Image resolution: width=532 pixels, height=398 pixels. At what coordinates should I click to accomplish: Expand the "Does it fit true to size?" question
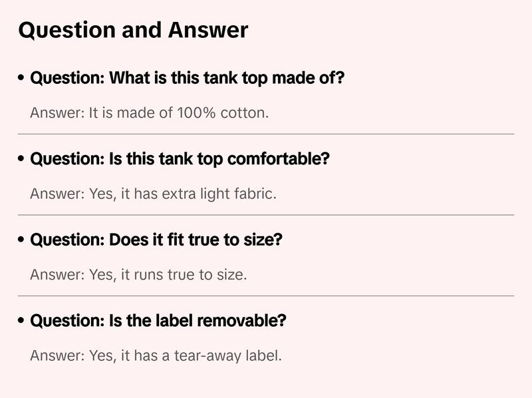point(156,240)
